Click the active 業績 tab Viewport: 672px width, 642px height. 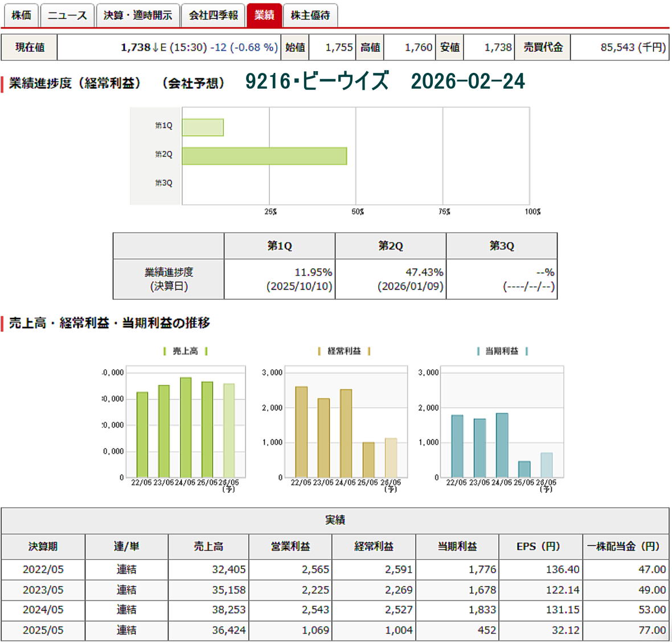264,15
